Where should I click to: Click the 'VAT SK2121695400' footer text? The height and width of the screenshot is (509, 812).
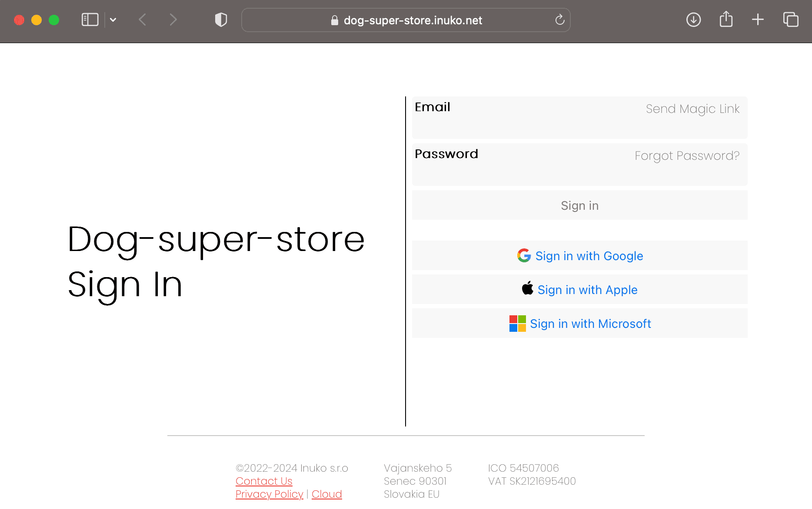click(532, 481)
